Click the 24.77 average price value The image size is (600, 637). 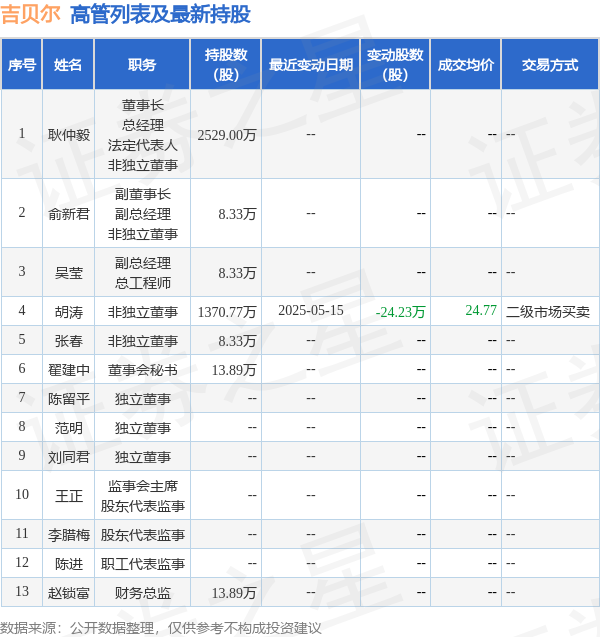[481, 310]
